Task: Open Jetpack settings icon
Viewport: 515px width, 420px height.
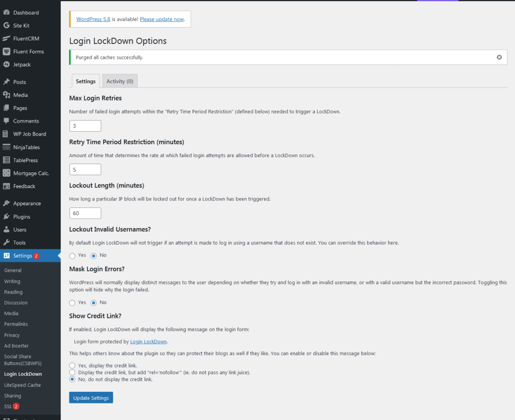Action: [8, 64]
